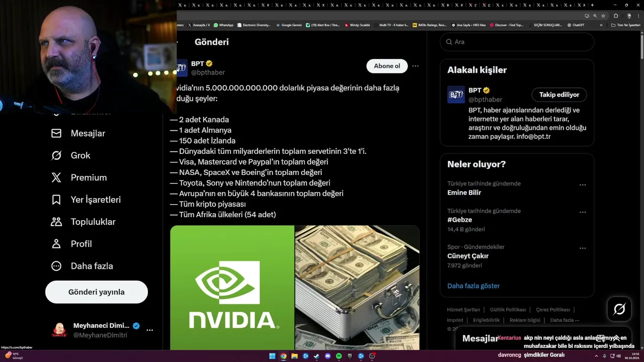Open Hizmet Şartları footer link
The width and height of the screenshot is (644, 362).
tap(463, 310)
